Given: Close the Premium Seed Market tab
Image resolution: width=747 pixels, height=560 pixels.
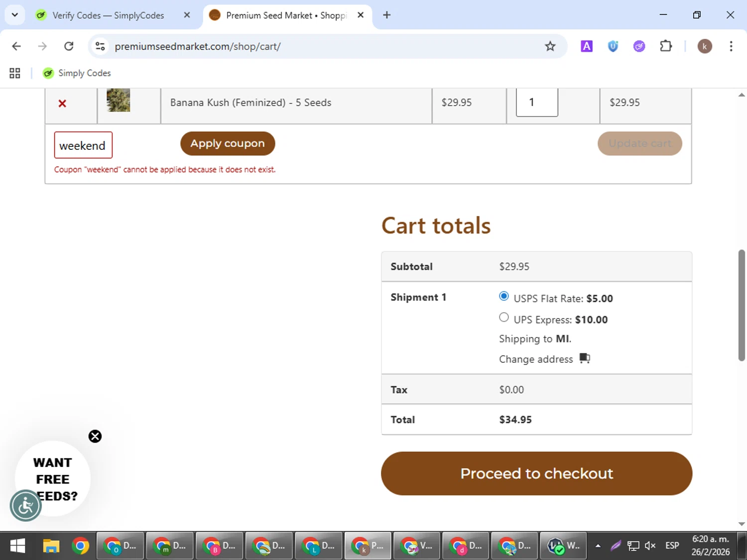Looking at the screenshot, I should pos(361,15).
